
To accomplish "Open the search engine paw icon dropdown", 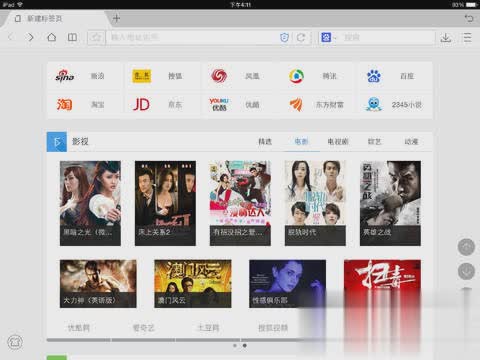I will [x=329, y=37].
